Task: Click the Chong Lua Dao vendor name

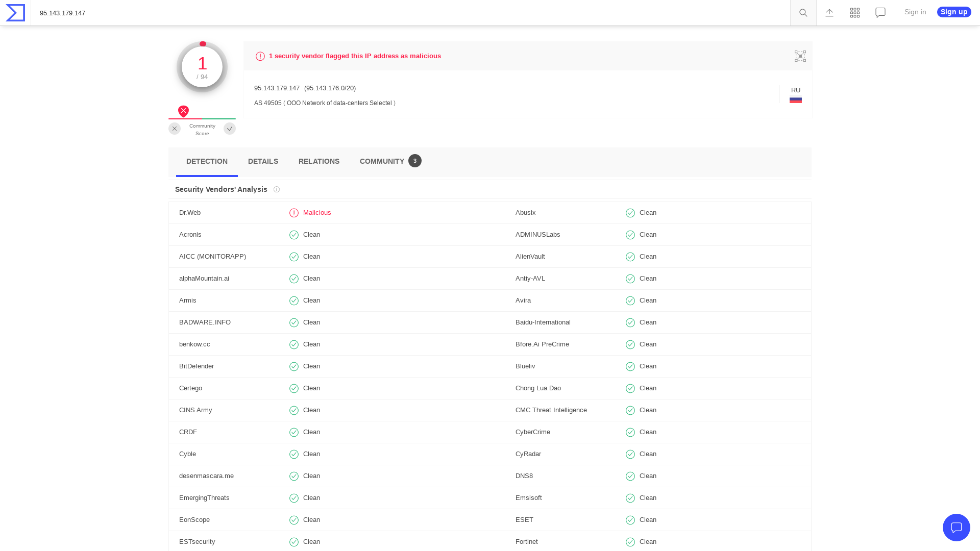Action: point(538,388)
